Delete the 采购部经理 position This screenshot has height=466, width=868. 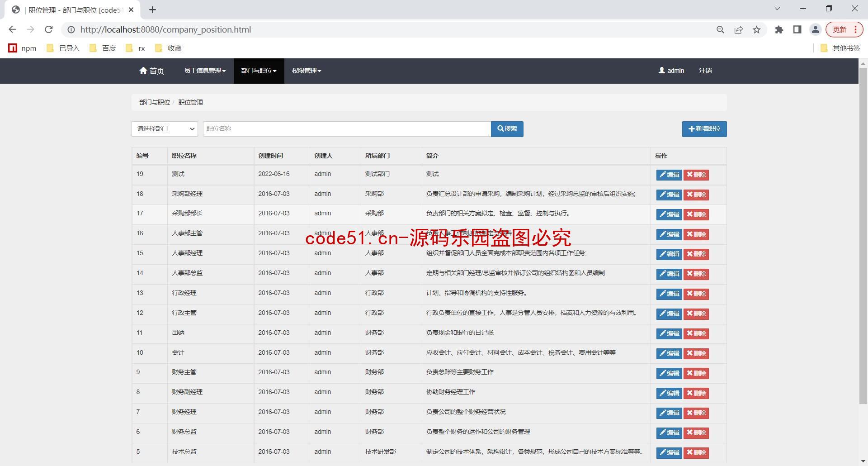[x=696, y=195]
